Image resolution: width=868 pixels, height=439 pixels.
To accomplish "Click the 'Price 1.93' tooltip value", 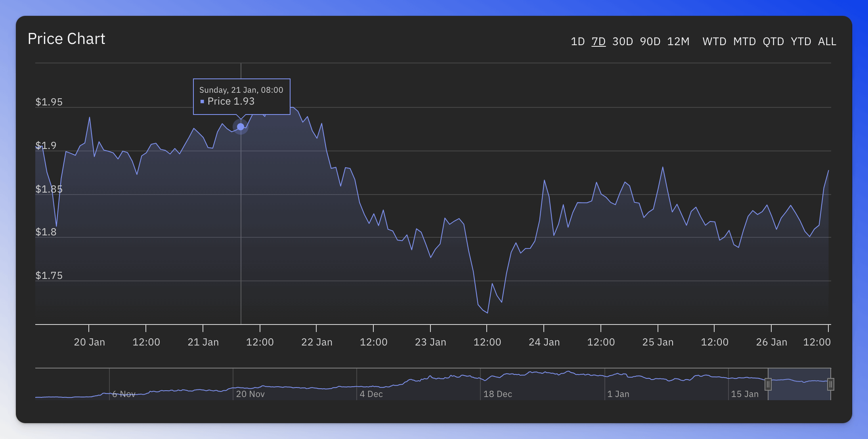I will coord(231,101).
